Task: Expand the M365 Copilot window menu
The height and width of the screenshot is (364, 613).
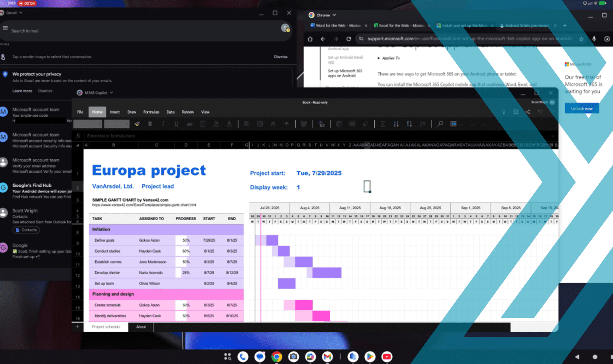Action: (x=112, y=93)
